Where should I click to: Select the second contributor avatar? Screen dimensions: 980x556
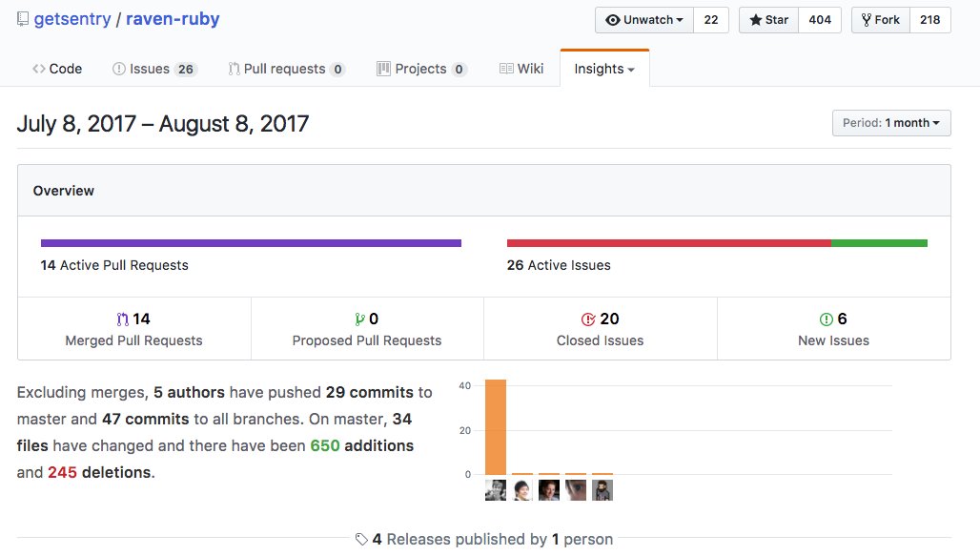(x=522, y=490)
